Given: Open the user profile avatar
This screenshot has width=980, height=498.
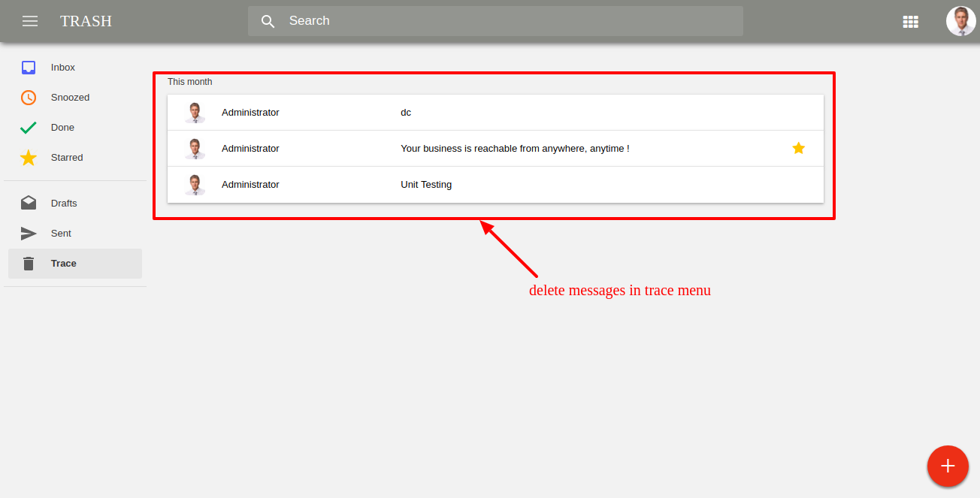Looking at the screenshot, I should (960, 21).
